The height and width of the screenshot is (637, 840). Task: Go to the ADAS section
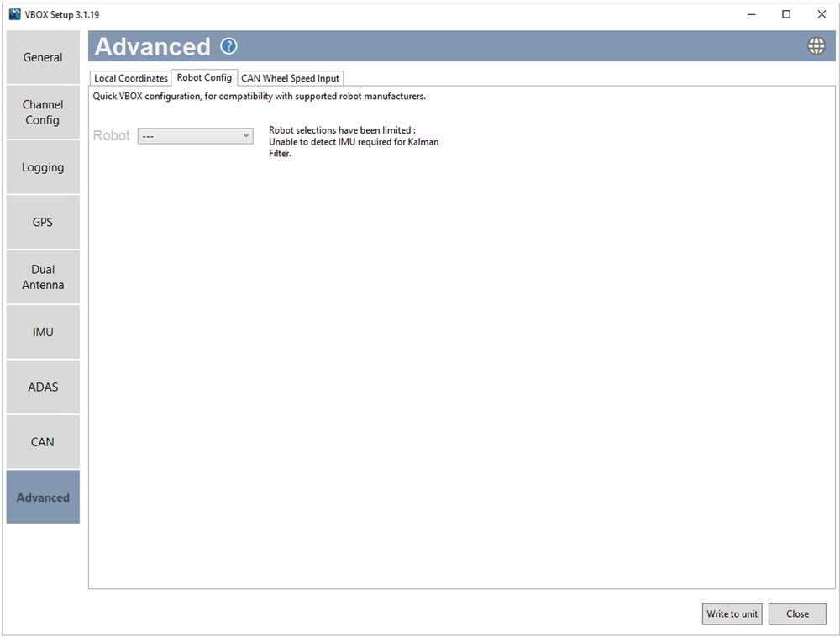[42, 386]
